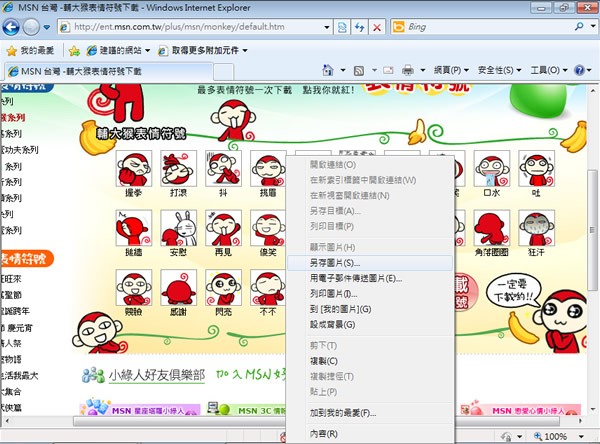The height and width of the screenshot is (444, 600).
Task: Click the MSN 星座 banner link
Action: point(140,409)
